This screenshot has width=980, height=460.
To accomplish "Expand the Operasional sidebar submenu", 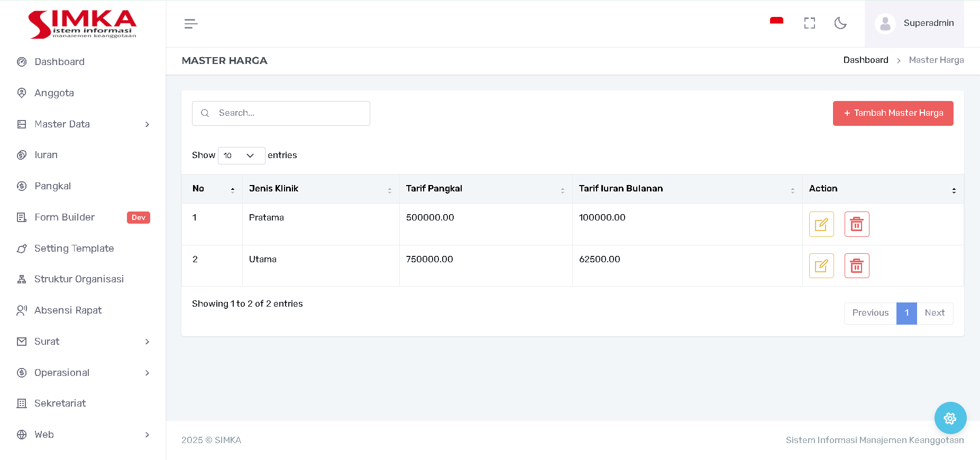I will 83,373.
